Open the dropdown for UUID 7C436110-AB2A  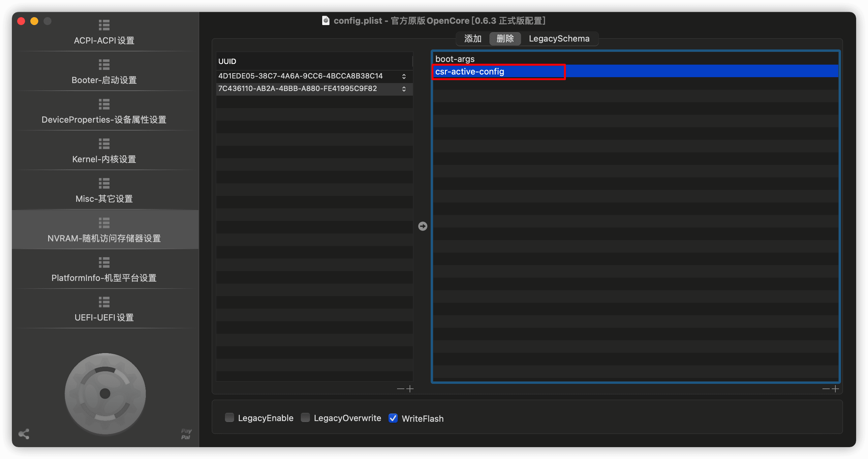pyautogui.click(x=404, y=89)
